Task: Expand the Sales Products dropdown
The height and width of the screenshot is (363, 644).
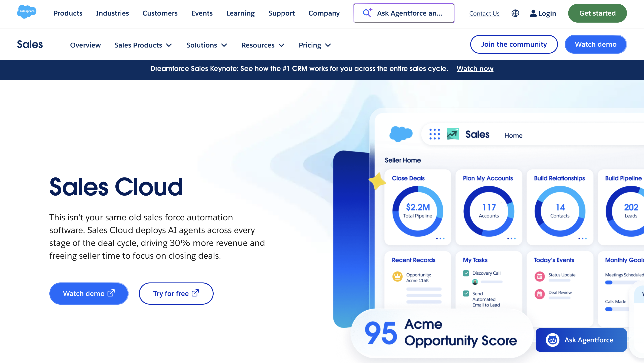Action: (143, 45)
